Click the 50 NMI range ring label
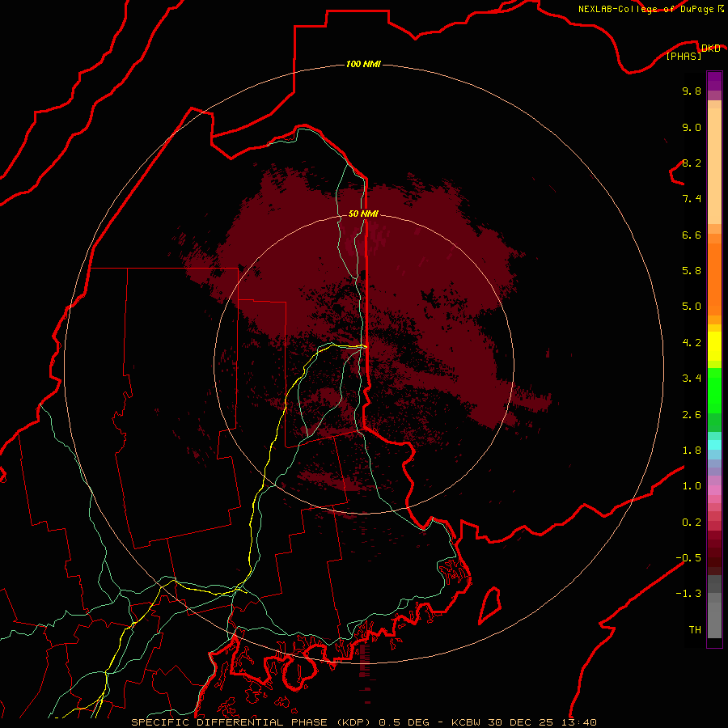The height and width of the screenshot is (728, 728). click(363, 214)
